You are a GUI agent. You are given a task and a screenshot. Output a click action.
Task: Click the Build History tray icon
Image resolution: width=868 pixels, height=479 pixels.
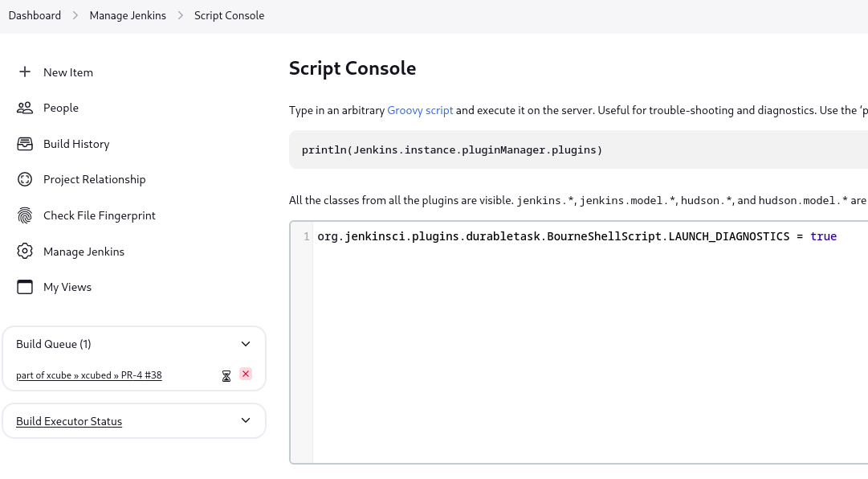[x=24, y=144]
